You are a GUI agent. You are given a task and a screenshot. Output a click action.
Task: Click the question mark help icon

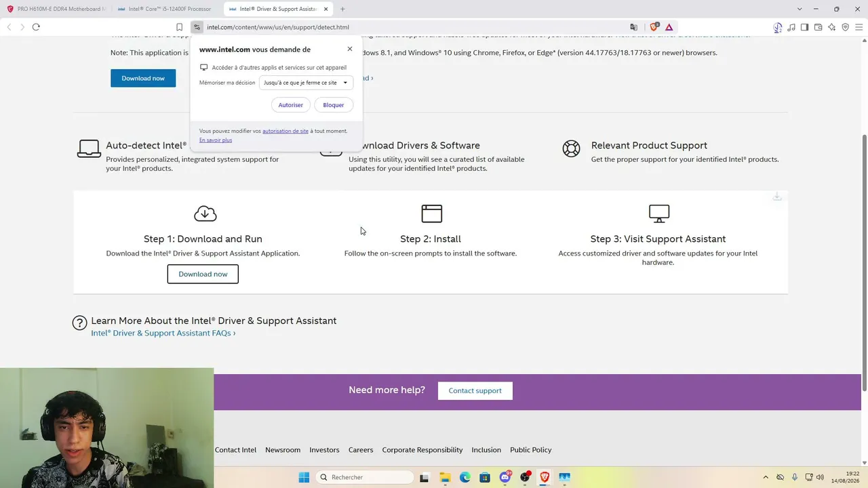tap(80, 323)
